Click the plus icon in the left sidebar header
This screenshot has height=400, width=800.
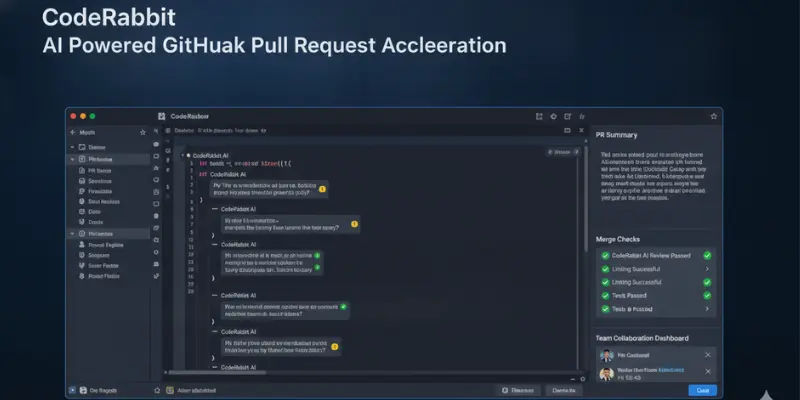point(72,132)
